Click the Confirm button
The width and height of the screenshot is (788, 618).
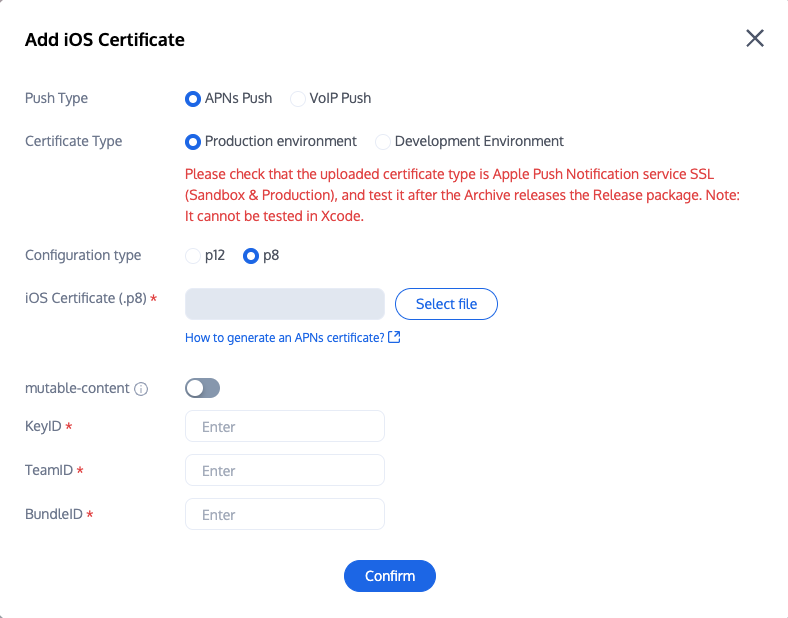click(x=390, y=576)
